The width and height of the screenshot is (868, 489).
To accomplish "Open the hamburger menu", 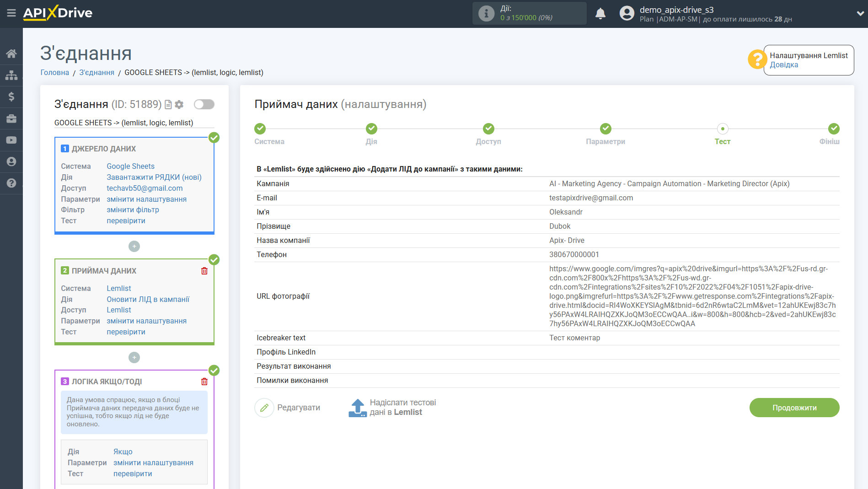I will [x=11, y=13].
